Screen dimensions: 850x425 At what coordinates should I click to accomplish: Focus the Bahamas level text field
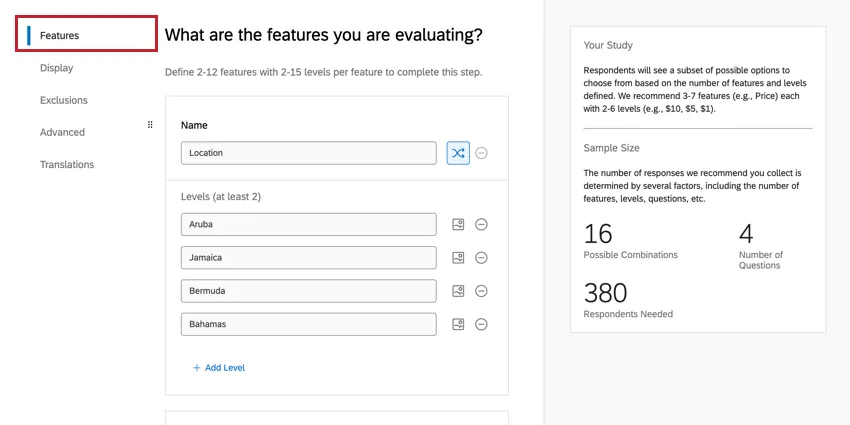pos(308,324)
